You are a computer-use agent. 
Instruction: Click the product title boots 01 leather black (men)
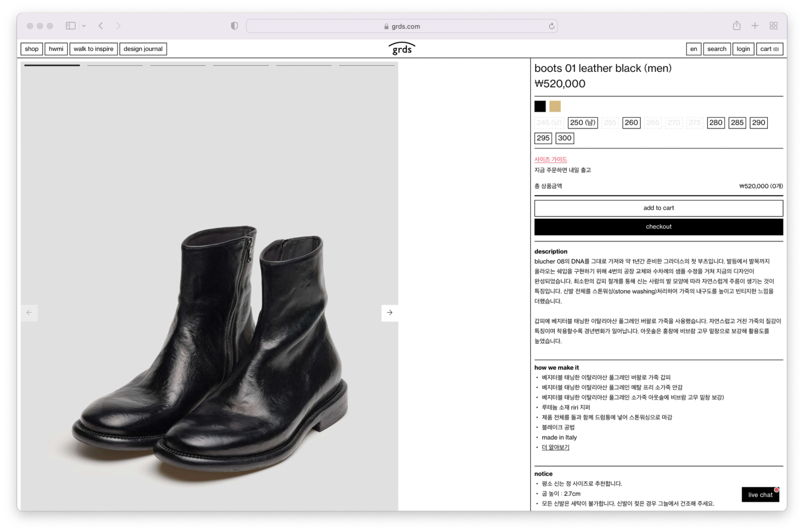pyautogui.click(x=603, y=68)
